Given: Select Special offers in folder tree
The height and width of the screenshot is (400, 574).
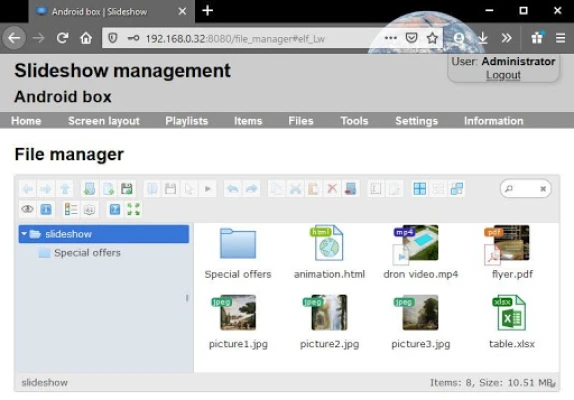Looking at the screenshot, I should click(x=87, y=253).
